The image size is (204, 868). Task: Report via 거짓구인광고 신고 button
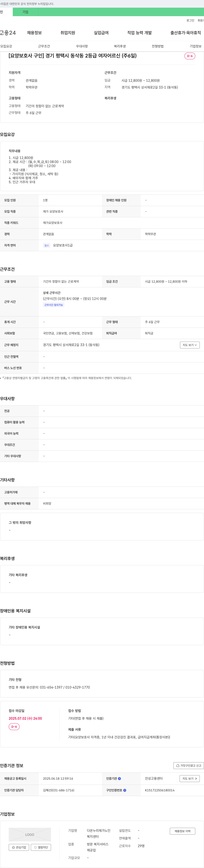[188, 766]
